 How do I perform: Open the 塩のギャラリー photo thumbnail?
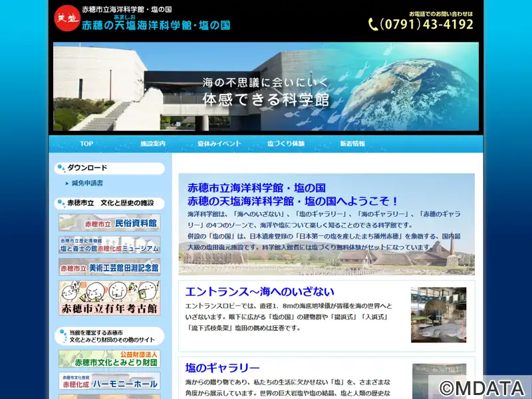click(440, 381)
